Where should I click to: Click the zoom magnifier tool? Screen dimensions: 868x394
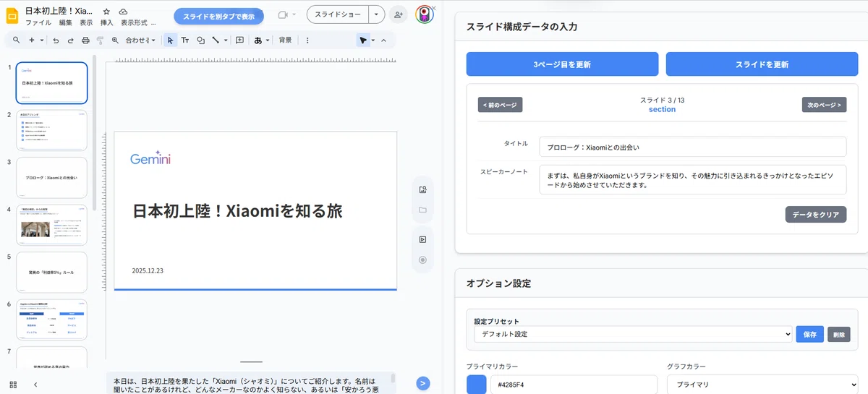pyautogui.click(x=115, y=40)
